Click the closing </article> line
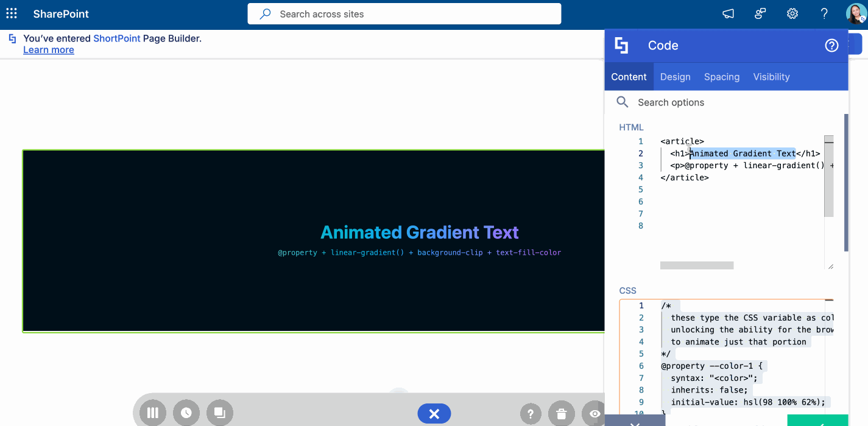This screenshot has height=426, width=868. click(685, 178)
